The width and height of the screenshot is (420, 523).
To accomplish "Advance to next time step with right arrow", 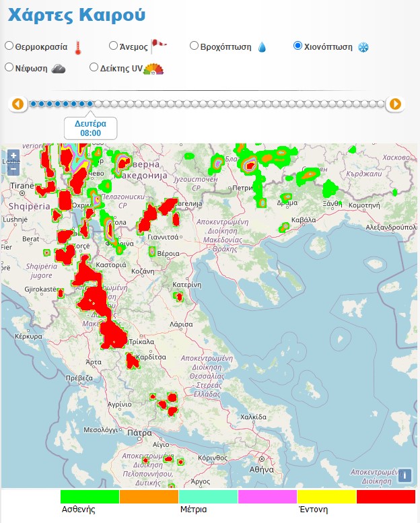I will tap(395, 104).
